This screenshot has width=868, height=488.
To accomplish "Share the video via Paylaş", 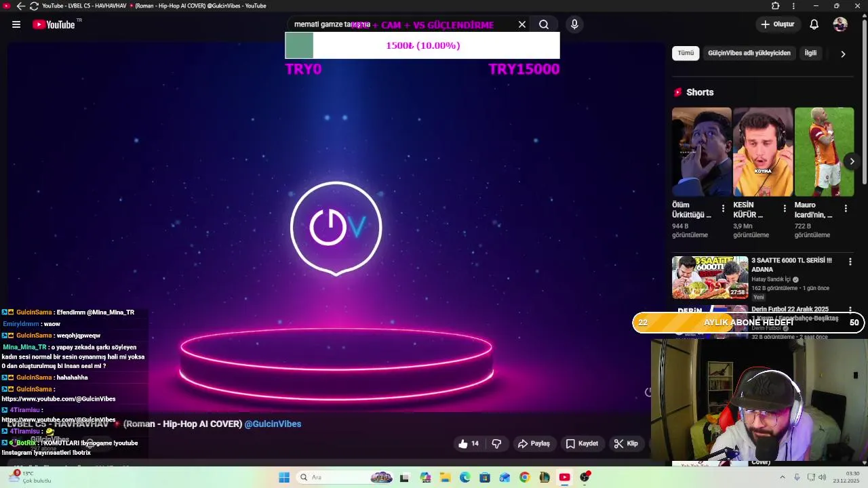I will click(534, 443).
